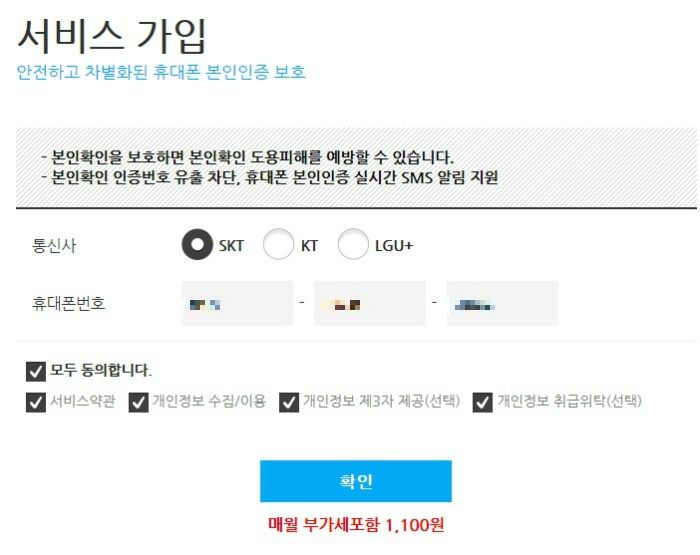Viewport: 700px width, 555px height.
Task: Uncheck 개인정보 취급위탁(선택) checkbox
Action: pos(483,402)
